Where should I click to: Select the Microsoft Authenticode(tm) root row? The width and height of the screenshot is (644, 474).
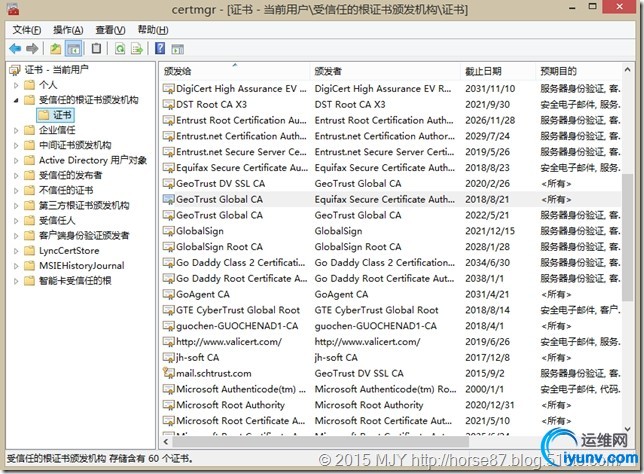(x=391, y=389)
